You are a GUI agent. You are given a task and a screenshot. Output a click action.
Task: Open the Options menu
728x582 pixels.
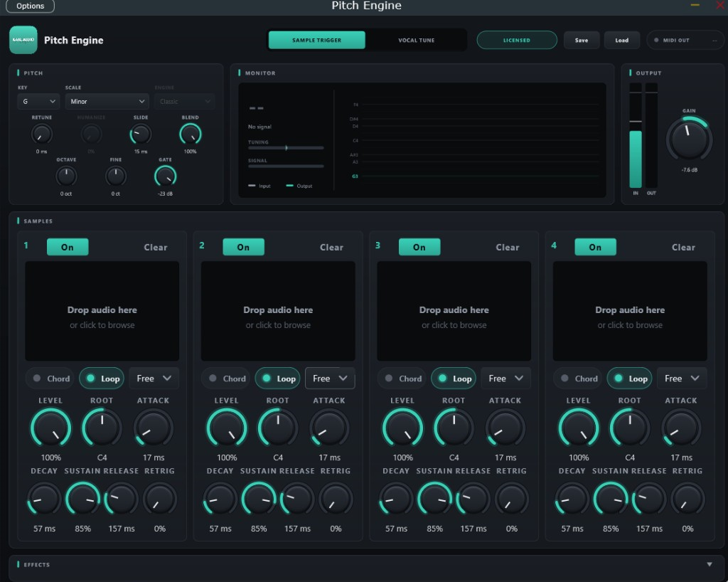click(30, 6)
